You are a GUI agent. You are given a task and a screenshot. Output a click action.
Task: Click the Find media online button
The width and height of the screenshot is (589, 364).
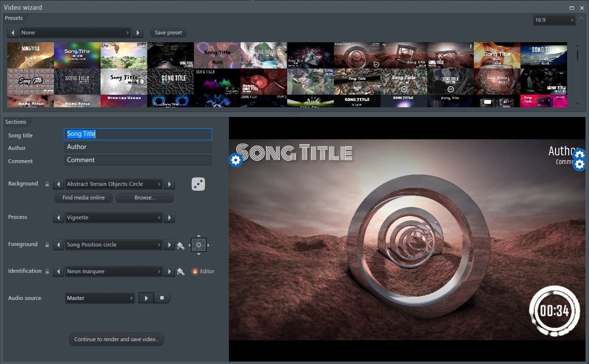pyautogui.click(x=84, y=198)
